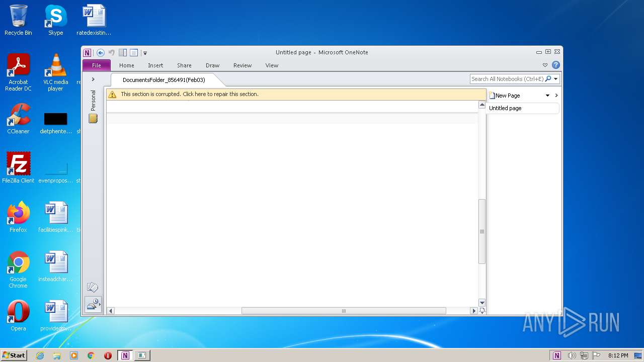Image resolution: width=644 pixels, height=362 pixels.
Task: Click the vertical scrollbar thumb
Action: (x=482, y=231)
